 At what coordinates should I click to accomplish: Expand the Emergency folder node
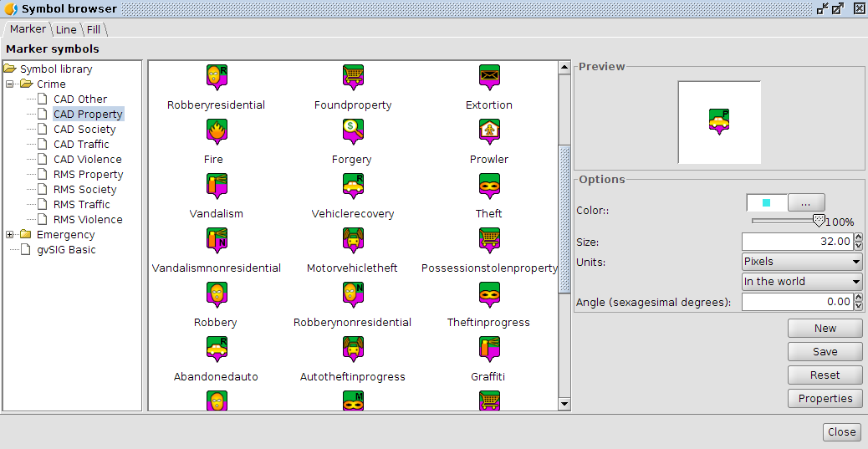pyautogui.click(x=10, y=235)
